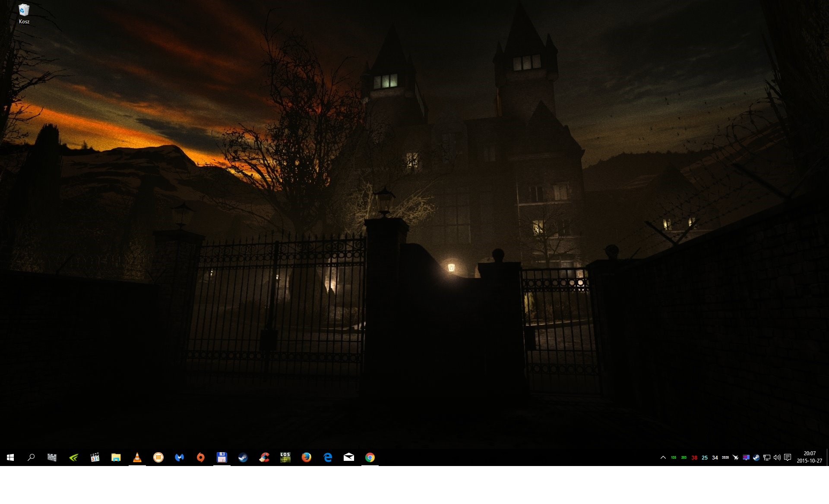
Task: Switch to the blue floppy disk app
Action: tap(221, 457)
